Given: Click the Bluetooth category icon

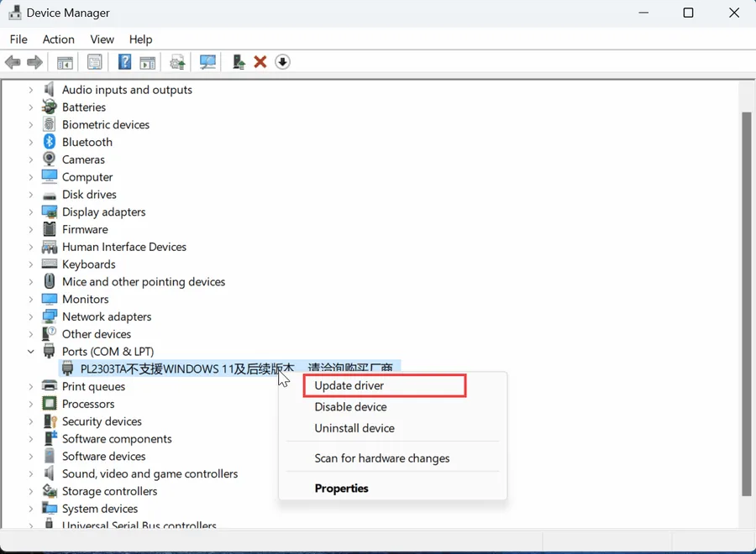Looking at the screenshot, I should 50,142.
